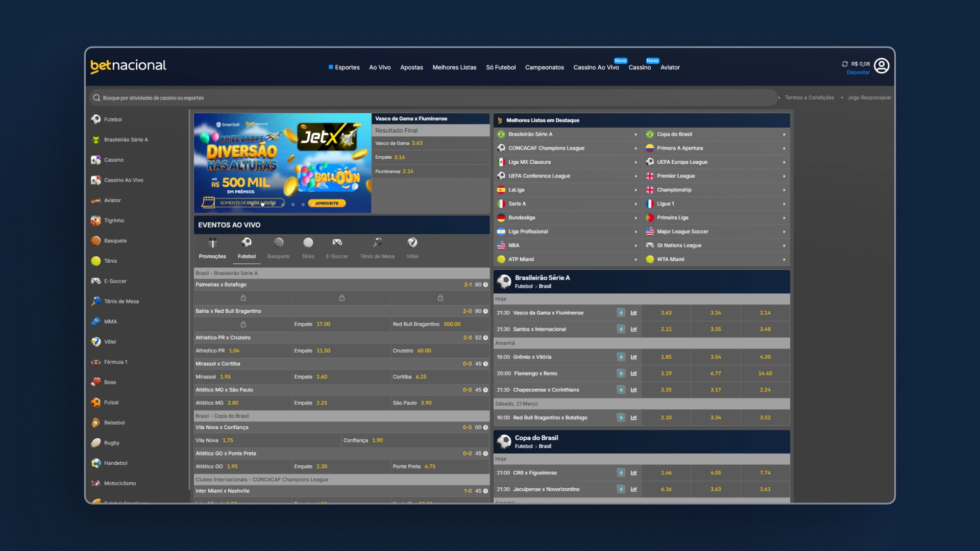This screenshot has height=551, width=980.
Task: Click the lightning boost icon for Flamengo x Remo
Action: pyautogui.click(x=621, y=373)
